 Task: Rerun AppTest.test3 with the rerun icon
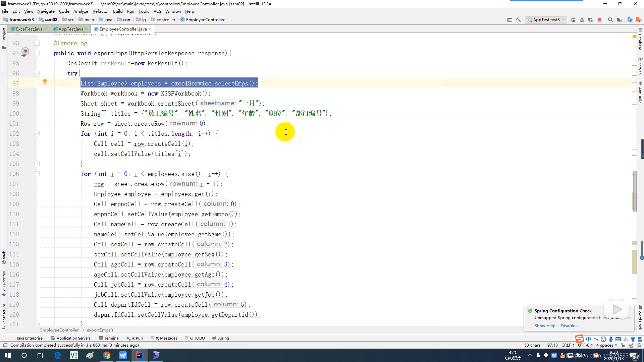coord(573,20)
